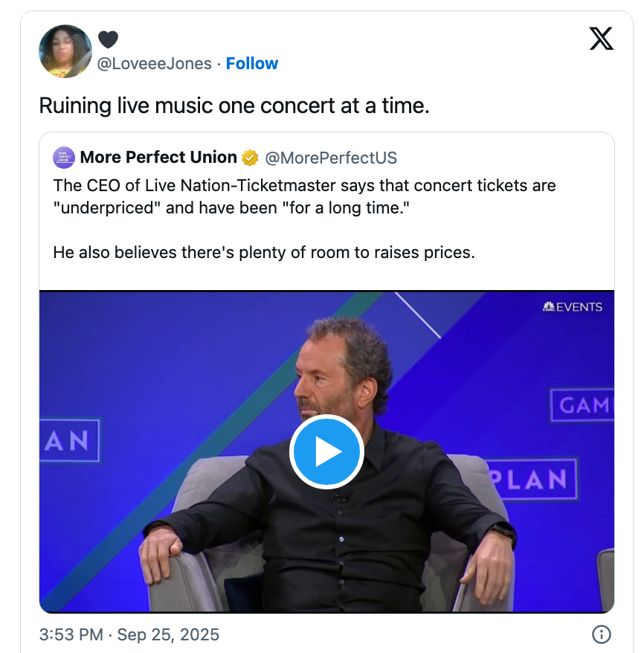Screen dimensions: 644x653
Task: Play the Live Nation CEO video
Action: point(326,451)
